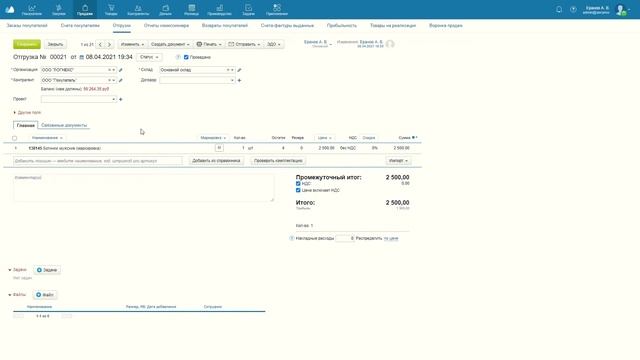Open the Изменить dropdown

(132, 44)
